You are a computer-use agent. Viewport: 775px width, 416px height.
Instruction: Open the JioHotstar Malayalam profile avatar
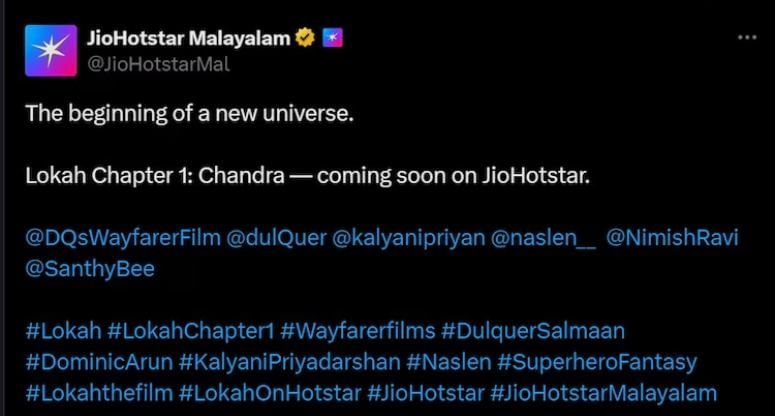coord(51,50)
